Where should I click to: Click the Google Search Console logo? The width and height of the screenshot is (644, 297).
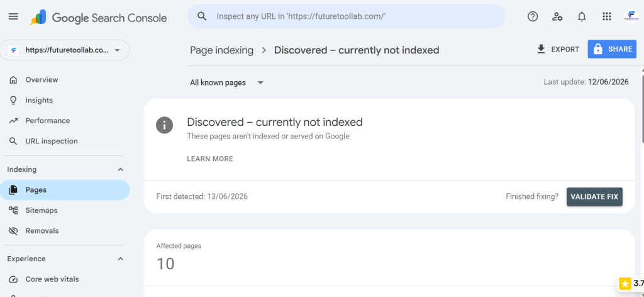[99, 18]
